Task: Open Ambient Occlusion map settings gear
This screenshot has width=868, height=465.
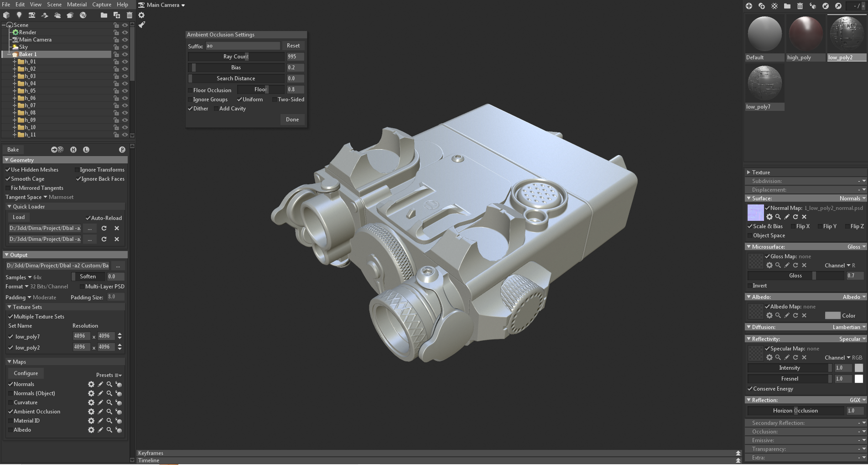Action: click(91, 412)
